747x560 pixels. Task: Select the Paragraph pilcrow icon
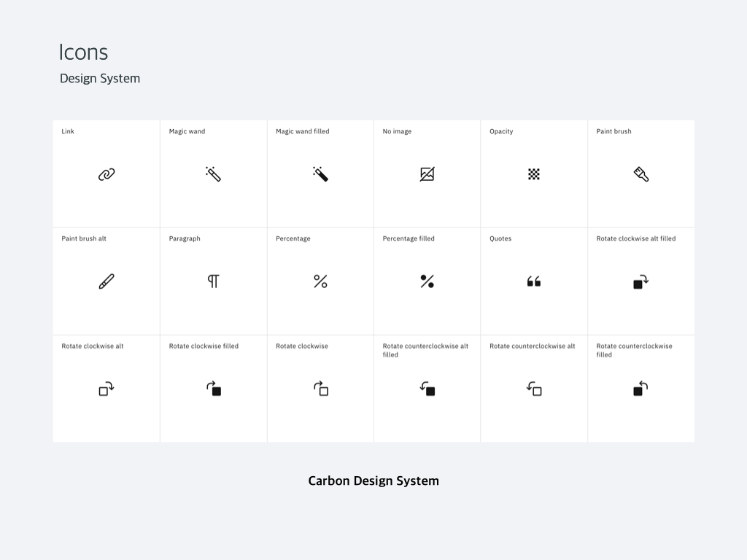214,281
